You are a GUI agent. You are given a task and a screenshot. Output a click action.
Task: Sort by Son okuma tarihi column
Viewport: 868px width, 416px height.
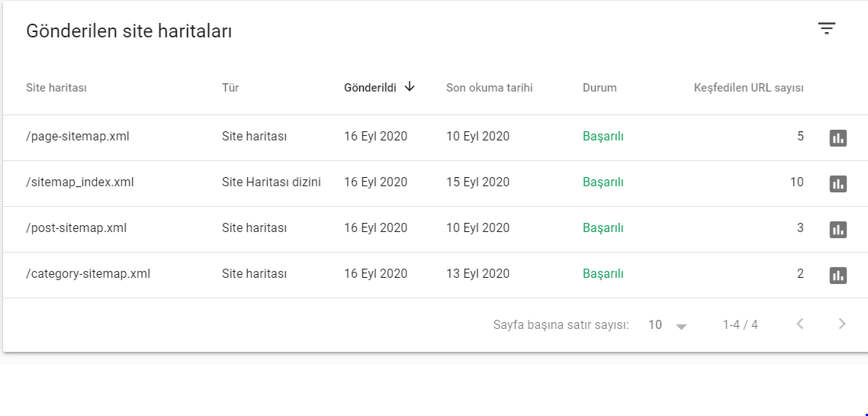tap(490, 88)
